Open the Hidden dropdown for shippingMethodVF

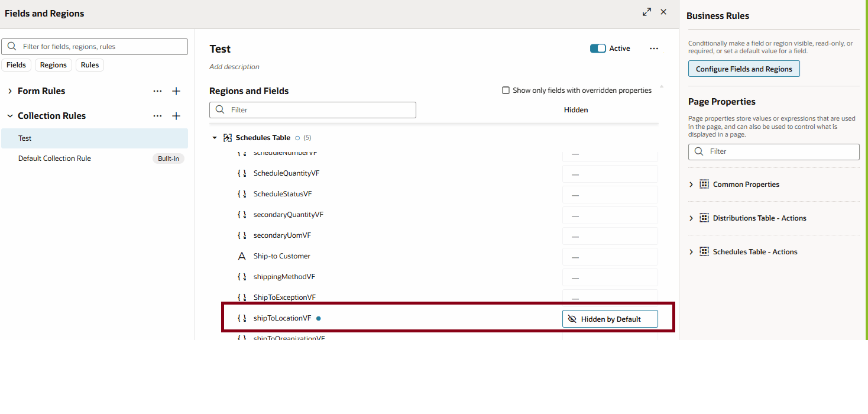[610, 277]
